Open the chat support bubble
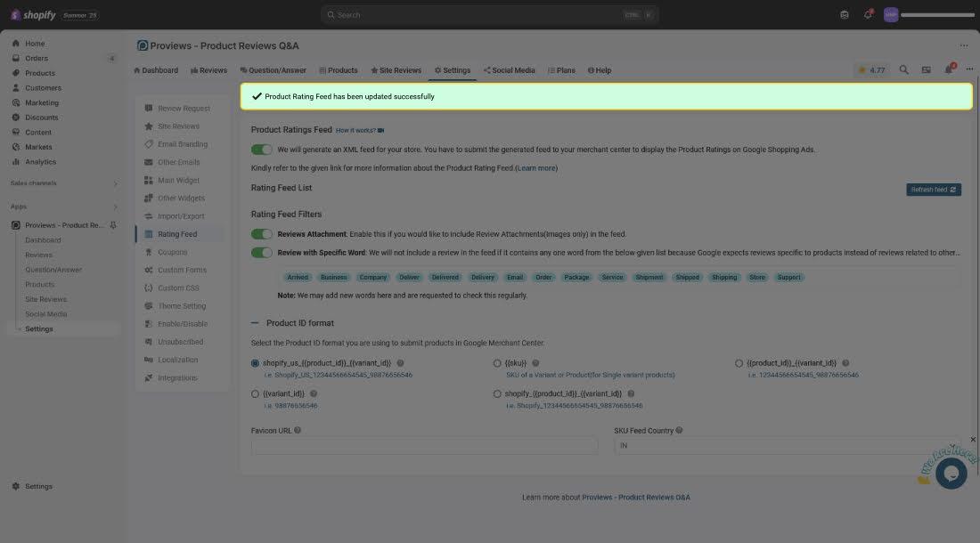Viewport: 980px width, 543px height. click(x=951, y=473)
